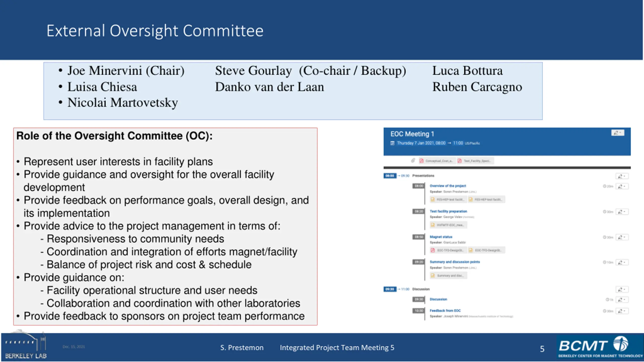
Task: Click the paperclip attachments icon
Action: [x=413, y=160]
